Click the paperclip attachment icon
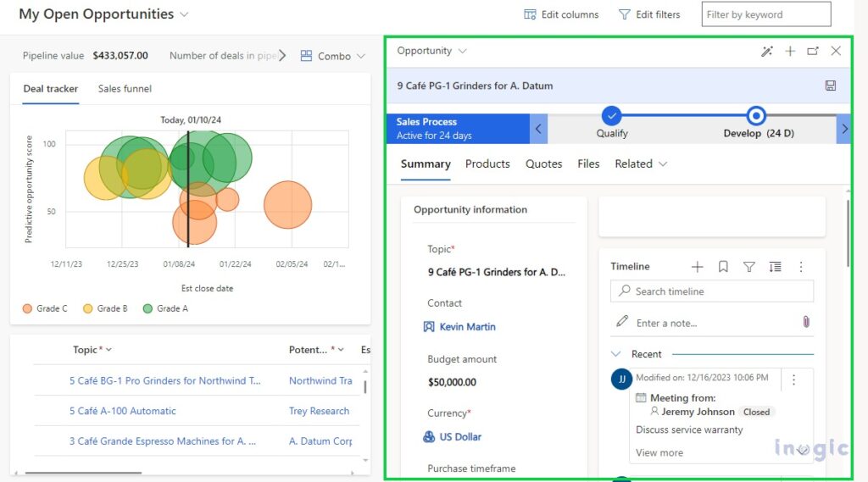 click(806, 322)
